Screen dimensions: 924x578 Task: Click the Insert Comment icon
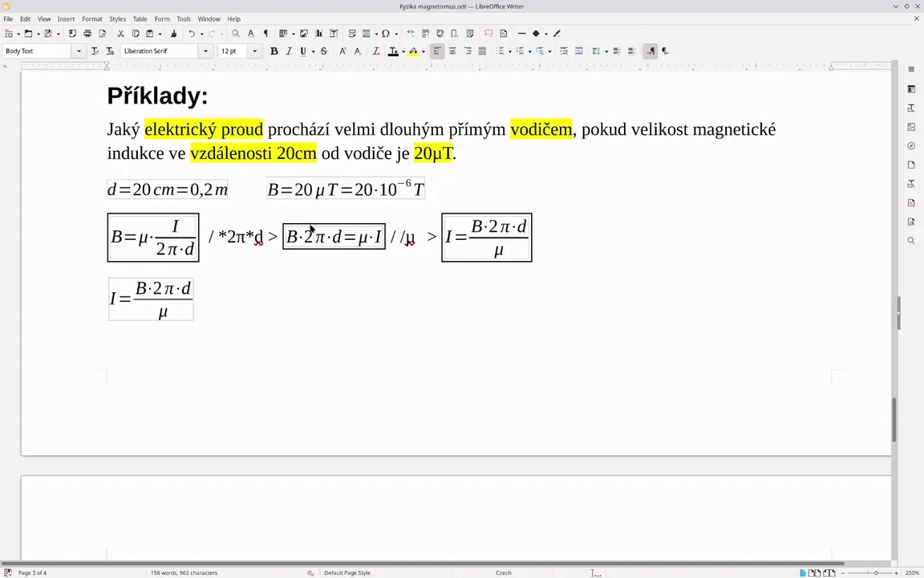pos(488,34)
